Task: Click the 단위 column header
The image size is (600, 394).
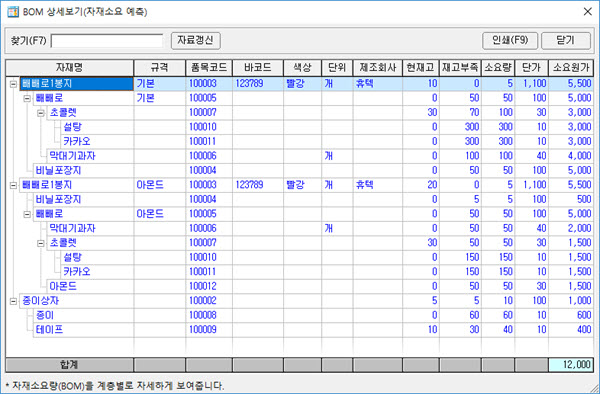Action: pos(338,68)
